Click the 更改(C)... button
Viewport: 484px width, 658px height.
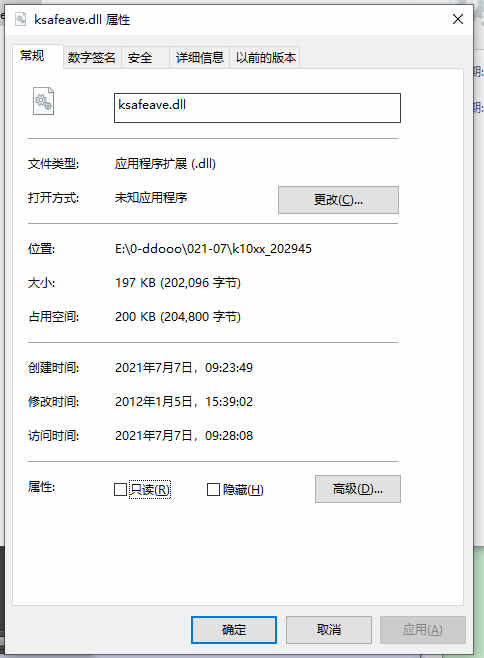[x=338, y=200]
